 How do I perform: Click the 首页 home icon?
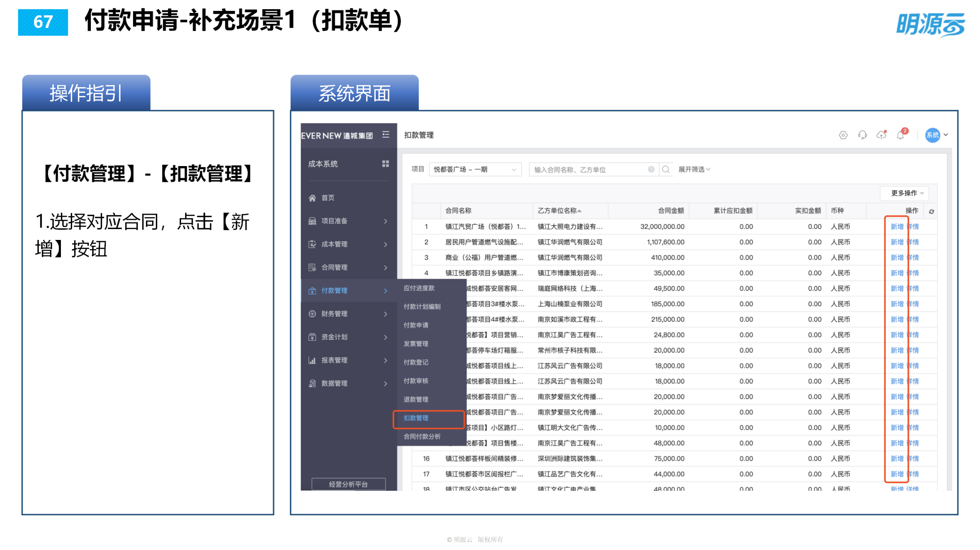tap(313, 198)
